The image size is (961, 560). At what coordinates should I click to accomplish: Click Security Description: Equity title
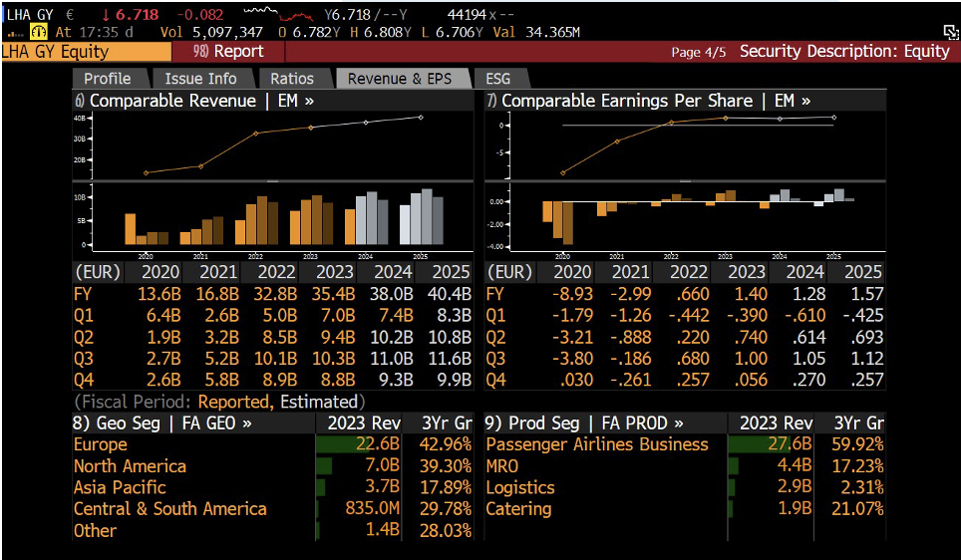[x=844, y=52]
